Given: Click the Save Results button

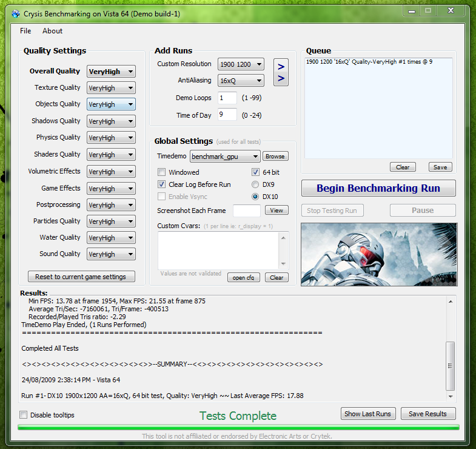Looking at the screenshot, I should point(428,413).
